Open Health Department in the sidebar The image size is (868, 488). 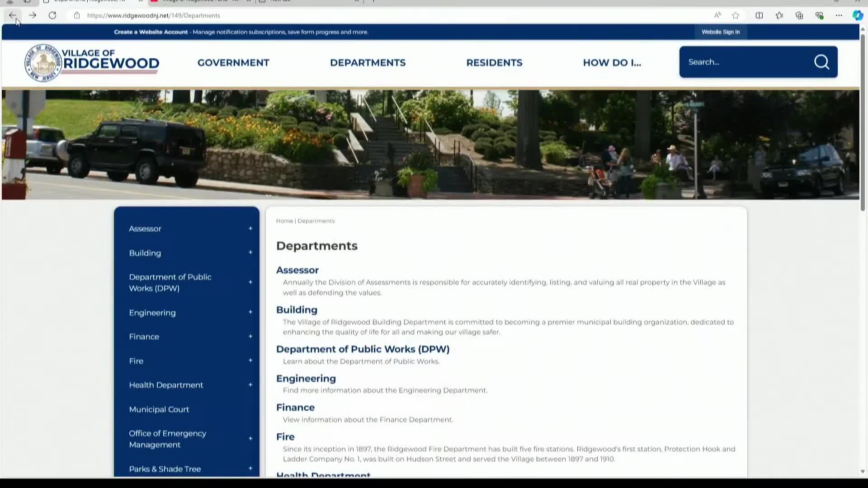(166, 385)
